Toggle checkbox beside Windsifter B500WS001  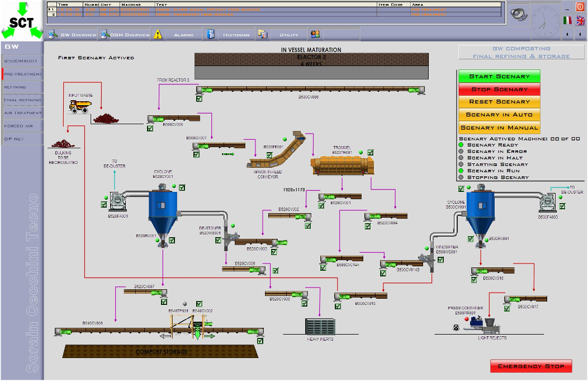440,260
